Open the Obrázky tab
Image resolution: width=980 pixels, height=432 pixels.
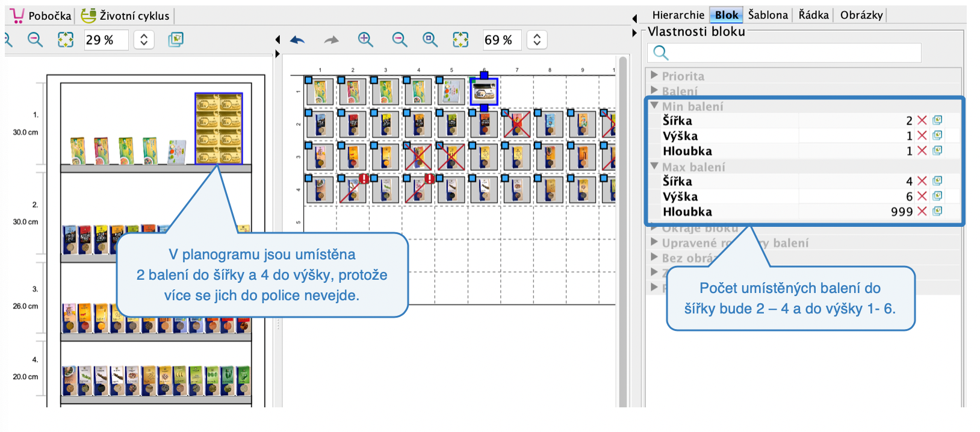coord(861,15)
